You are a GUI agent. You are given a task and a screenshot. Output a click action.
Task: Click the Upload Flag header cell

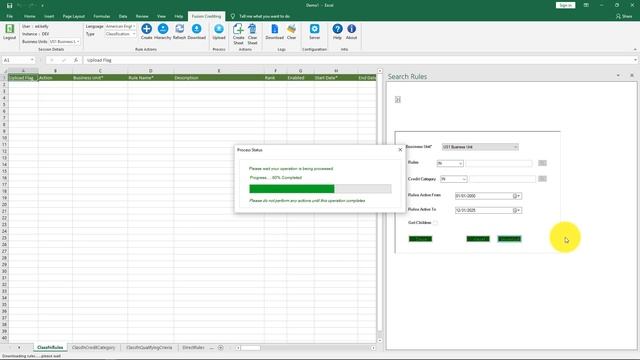[23, 78]
